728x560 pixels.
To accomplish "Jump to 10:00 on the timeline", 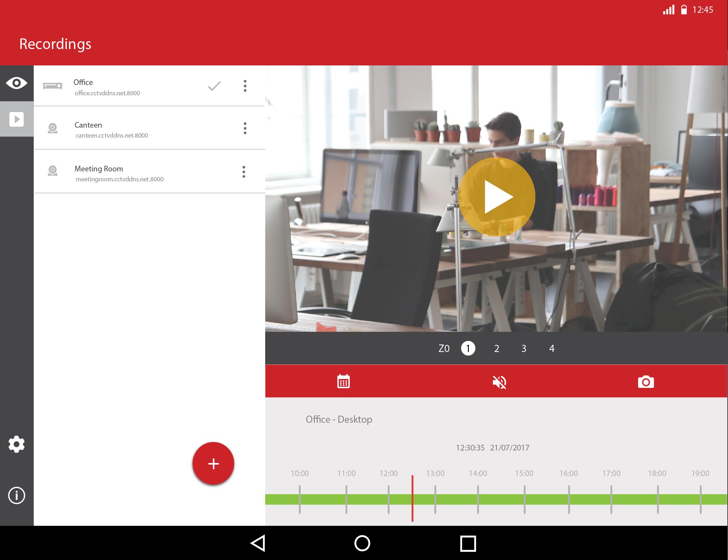I will pos(300,473).
